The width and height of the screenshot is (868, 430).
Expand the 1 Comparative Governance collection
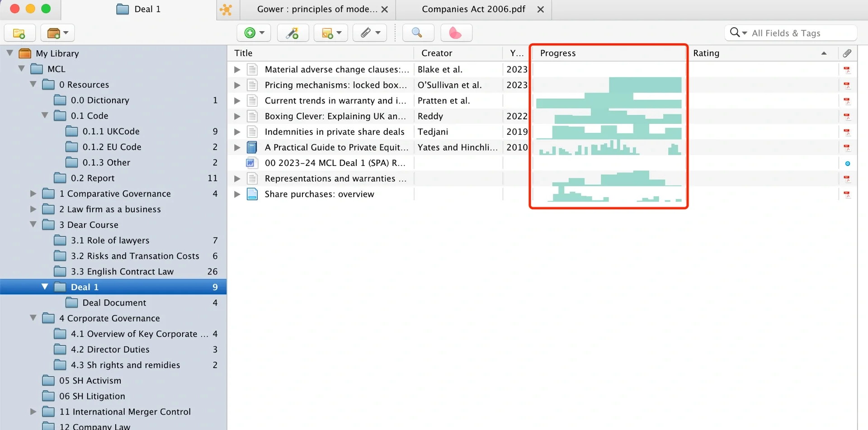click(x=33, y=194)
